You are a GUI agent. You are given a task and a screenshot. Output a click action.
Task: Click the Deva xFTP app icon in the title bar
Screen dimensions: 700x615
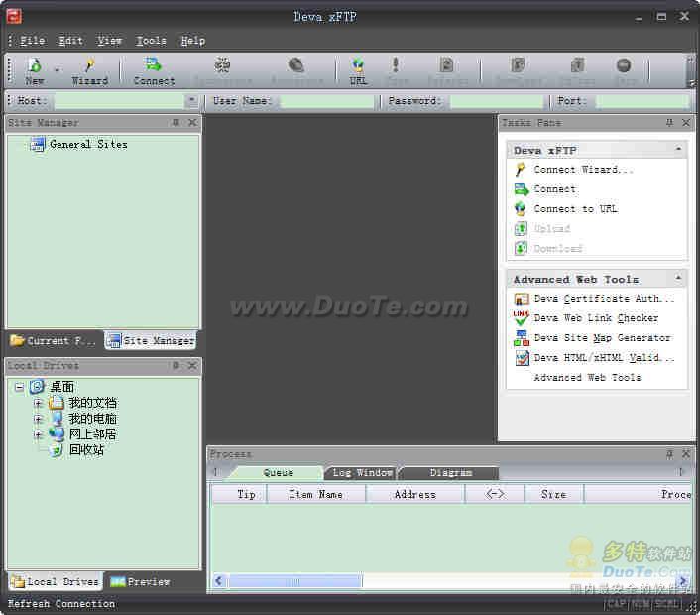[x=14, y=17]
